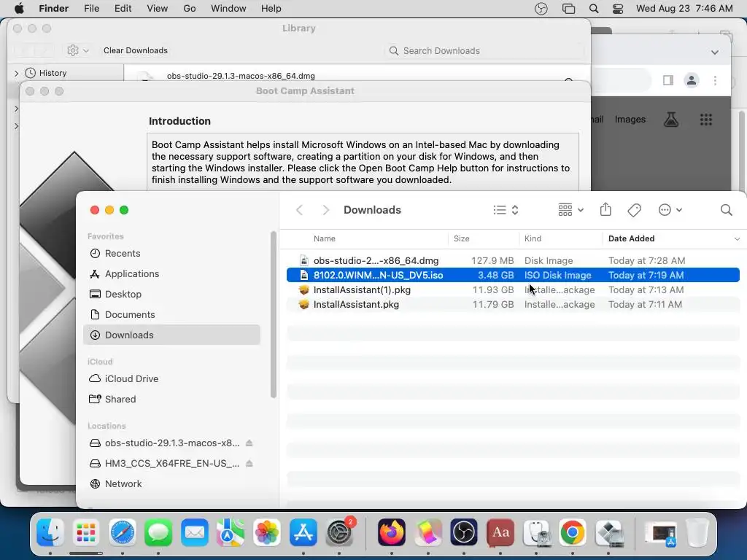Open Messages in the Dock

[x=158, y=532]
